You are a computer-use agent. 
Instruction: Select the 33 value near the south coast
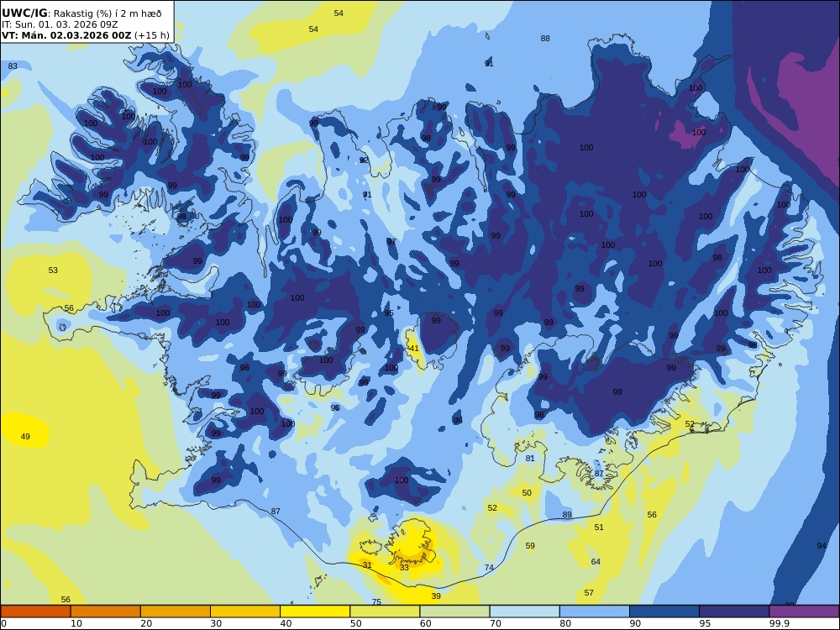(x=404, y=567)
